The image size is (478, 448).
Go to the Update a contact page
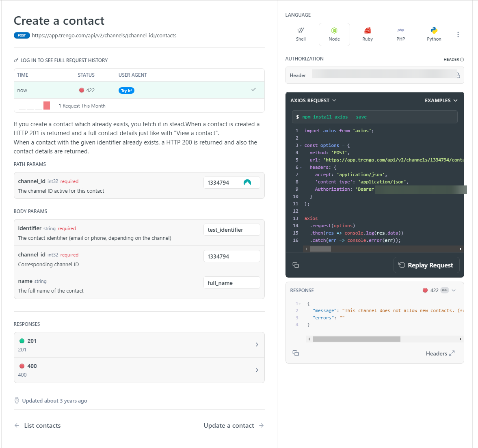point(234,425)
